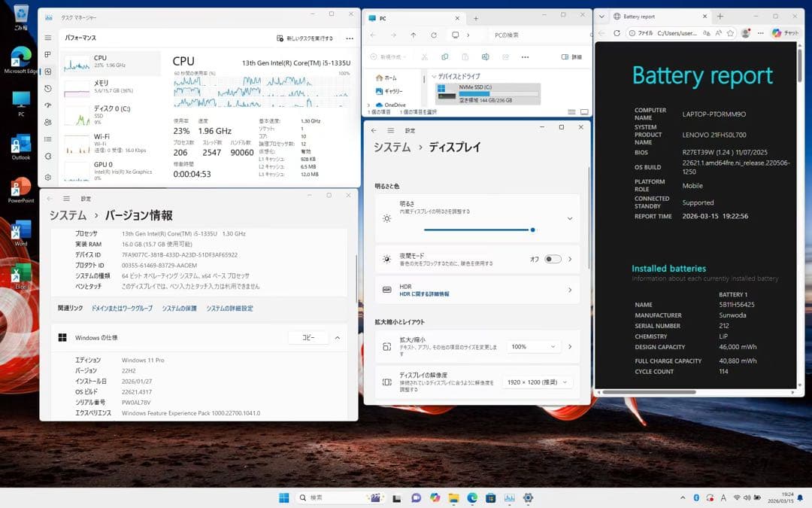Viewport: 812px width, 508px height.
Task: Open Scale settings page arrow
Action: coord(570,347)
